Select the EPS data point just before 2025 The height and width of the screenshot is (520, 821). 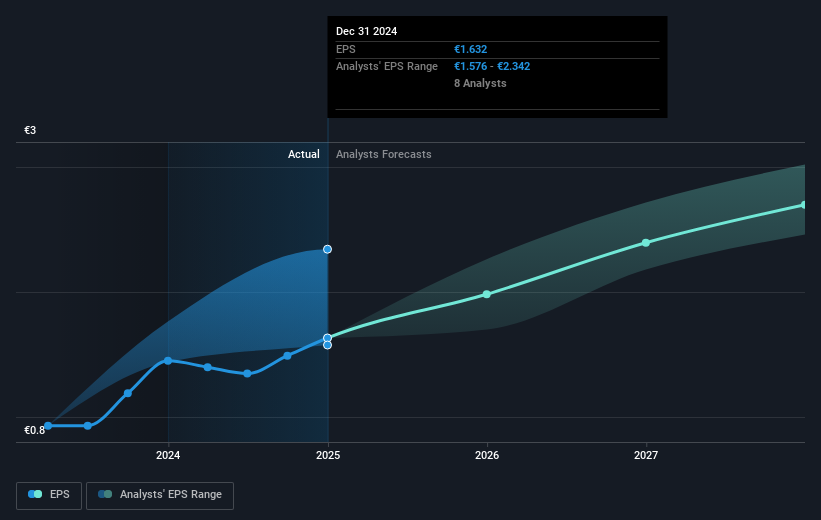(287, 356)
